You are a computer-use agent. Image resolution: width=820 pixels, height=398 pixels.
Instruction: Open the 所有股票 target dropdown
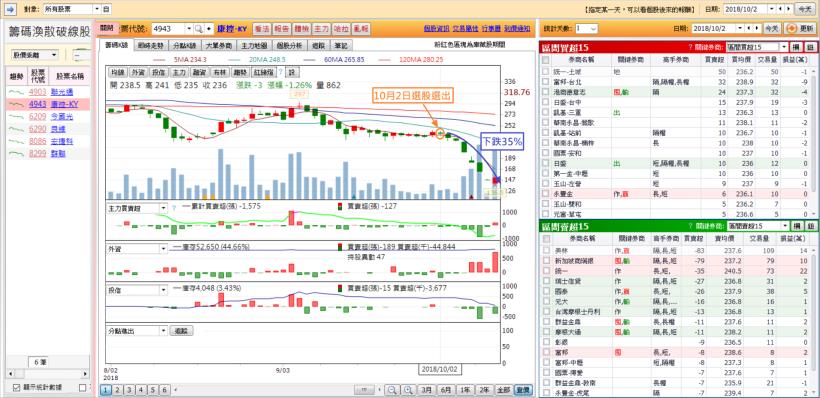click(98, 9)
